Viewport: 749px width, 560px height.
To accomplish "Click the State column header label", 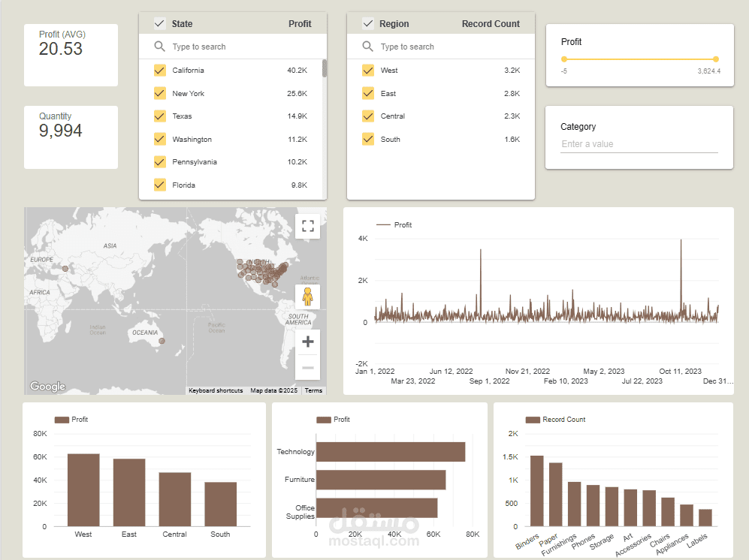I will click(182, 24).
